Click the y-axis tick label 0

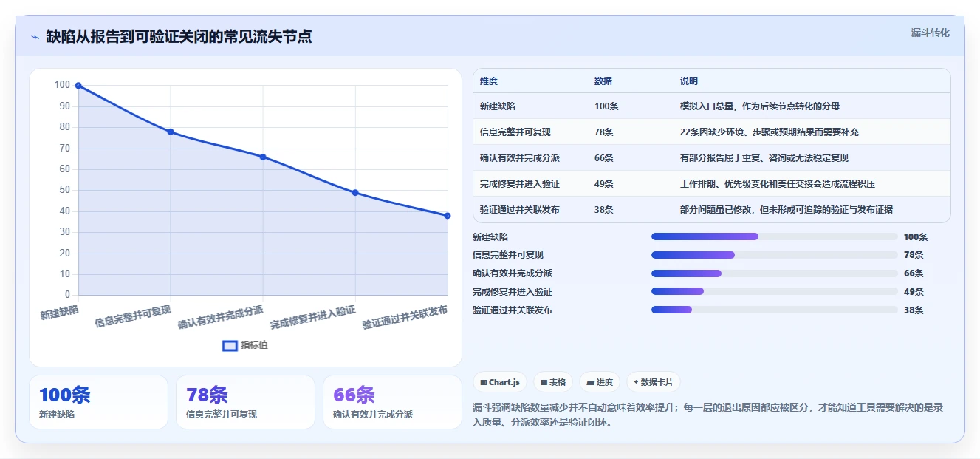[x=67, y=295]
